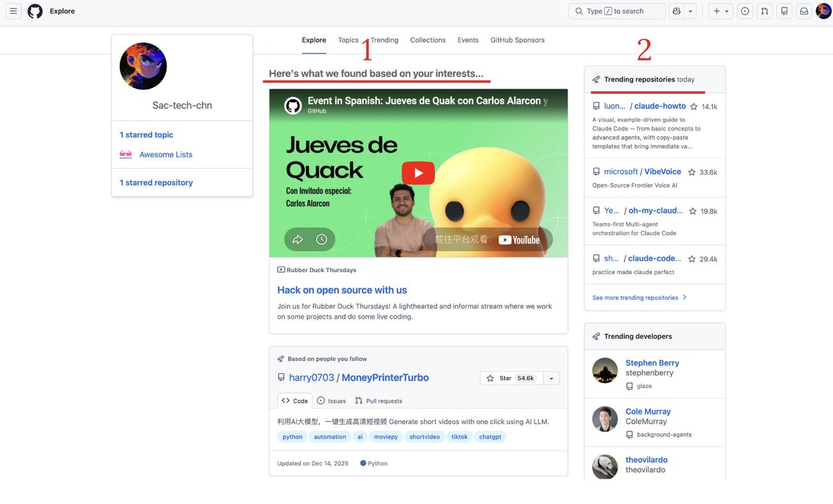Play the Jueves de Quack video
Image resolution: width=833 pixels, height=504 pixels.
pos(418,173)
